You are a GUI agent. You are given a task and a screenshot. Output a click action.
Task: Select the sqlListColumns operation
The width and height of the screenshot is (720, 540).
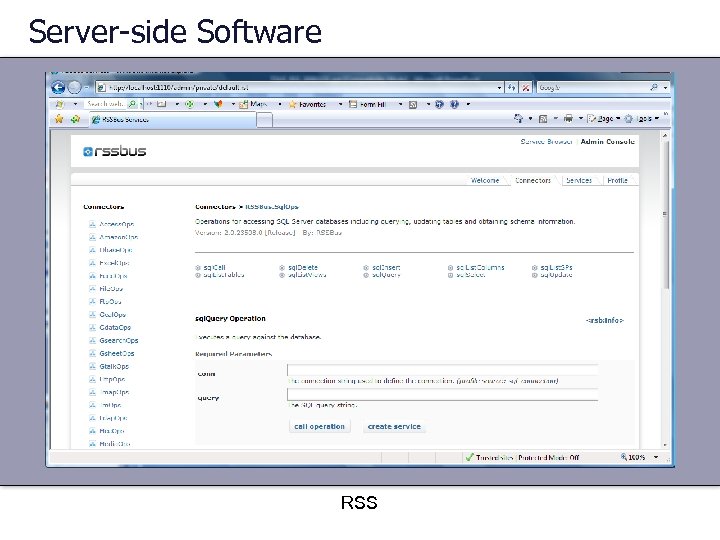[x=480, y=267]
